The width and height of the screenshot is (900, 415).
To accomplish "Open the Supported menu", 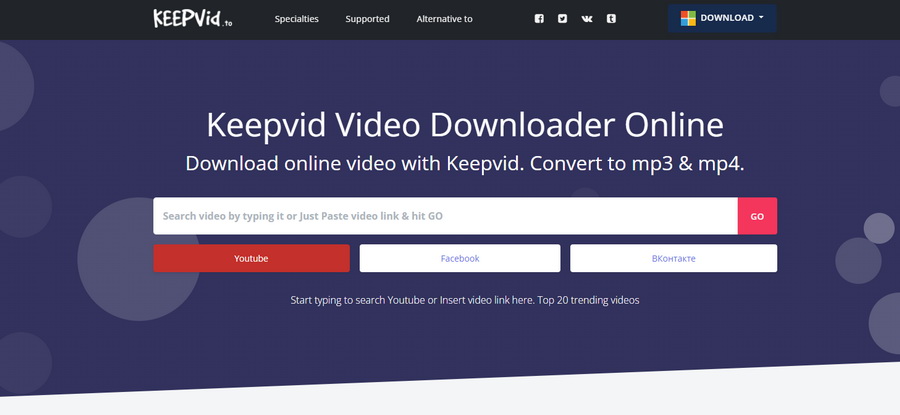I will [367, 19].
